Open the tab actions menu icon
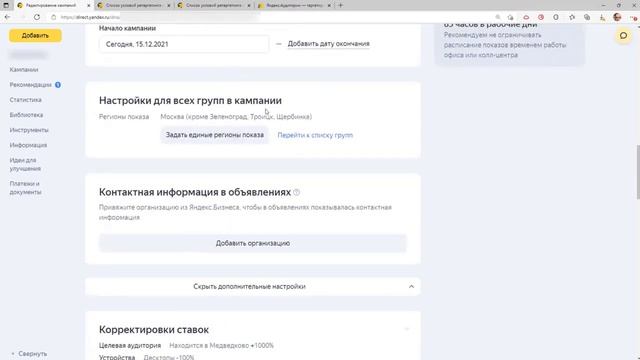 coord(6,5)
